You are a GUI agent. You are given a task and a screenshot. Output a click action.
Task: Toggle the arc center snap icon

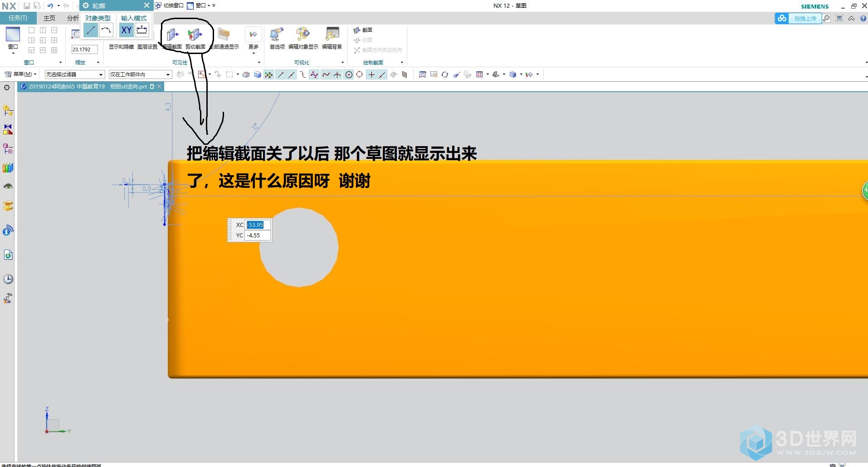coord(349,74)
